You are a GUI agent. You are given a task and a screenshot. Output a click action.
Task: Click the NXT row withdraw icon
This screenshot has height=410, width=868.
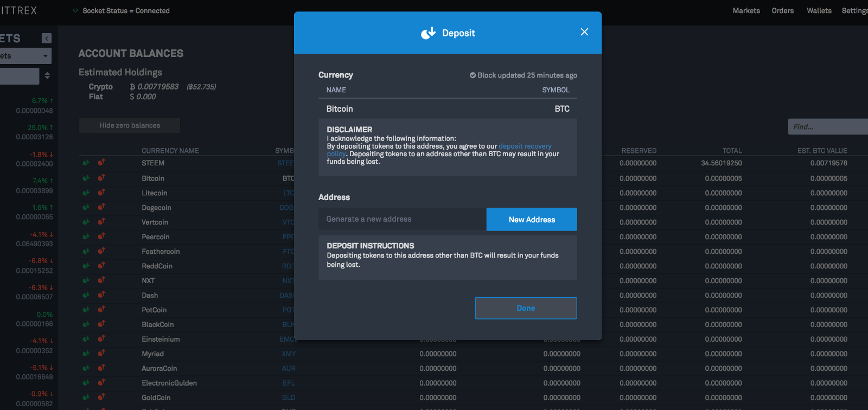click(x=101, y=280)
